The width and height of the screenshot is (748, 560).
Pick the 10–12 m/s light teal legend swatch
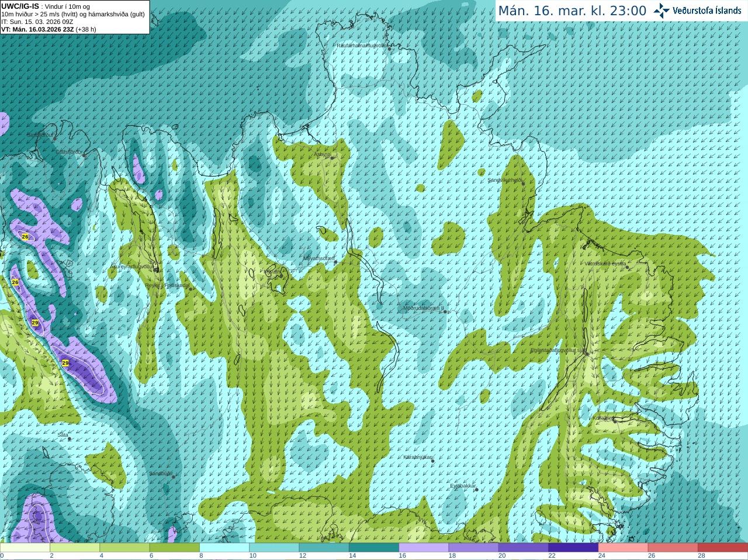coord(274,548)
